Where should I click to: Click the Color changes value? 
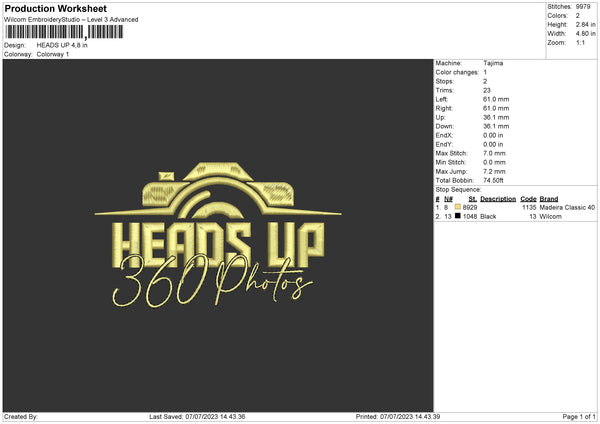click(x=485, y=72)
